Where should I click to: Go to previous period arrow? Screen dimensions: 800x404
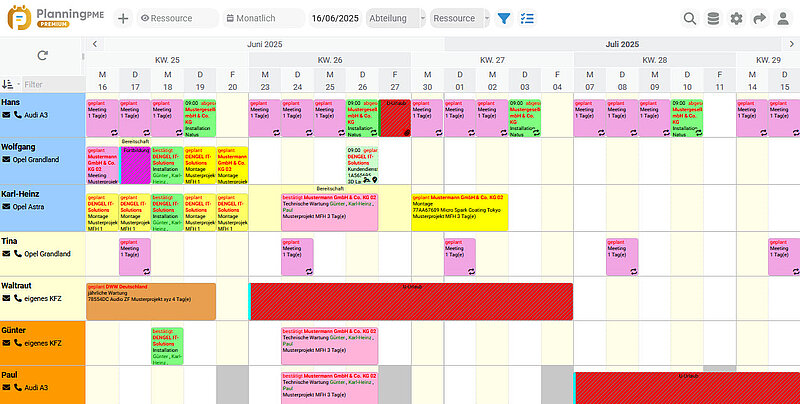click(x=95, y=44)
